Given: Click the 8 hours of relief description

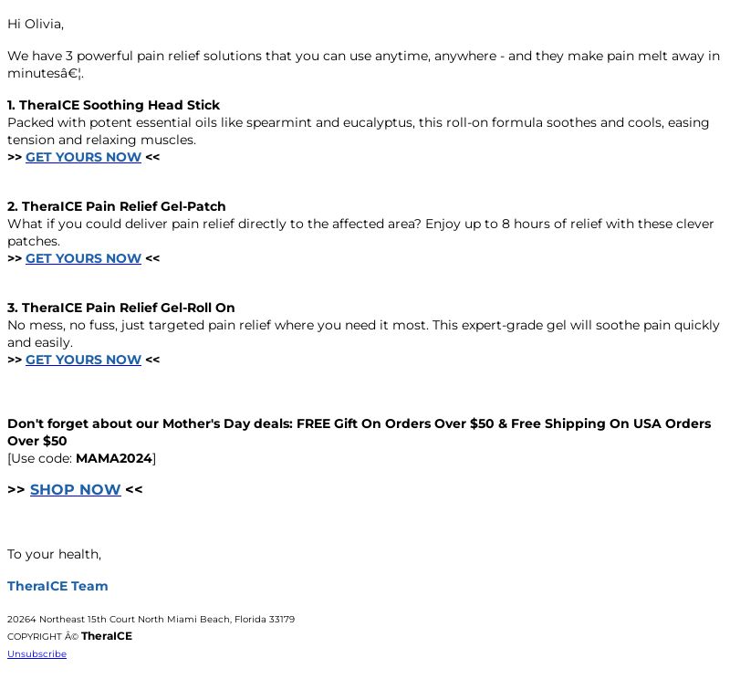Looking at the screenshot, I should pyautogui.click(x=360, y=233).
